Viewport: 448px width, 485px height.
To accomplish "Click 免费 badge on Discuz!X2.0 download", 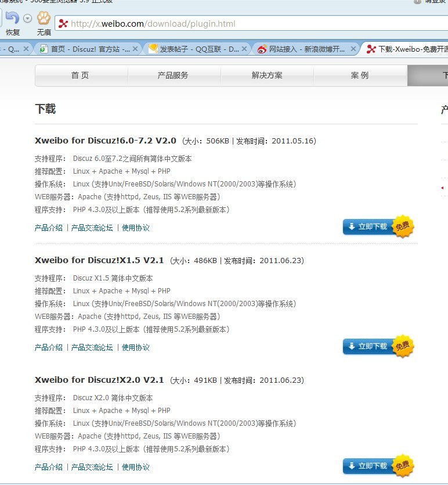I will (403, 465).
